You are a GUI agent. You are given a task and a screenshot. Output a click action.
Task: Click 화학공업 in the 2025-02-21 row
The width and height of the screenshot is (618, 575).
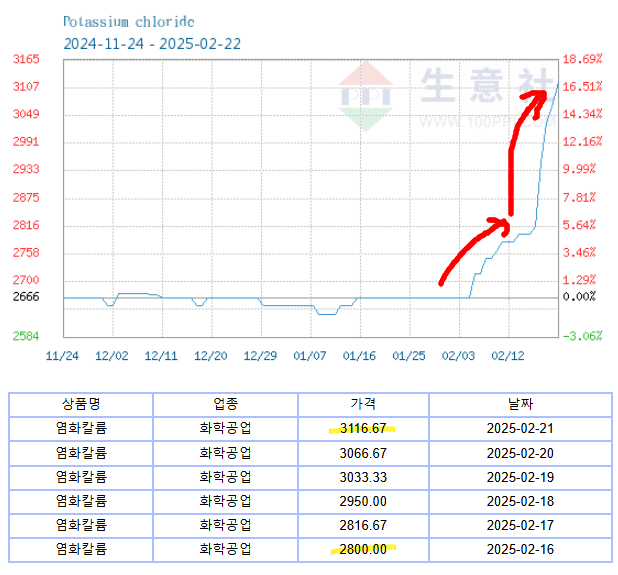pyautogui.click(x=225, y=428)
